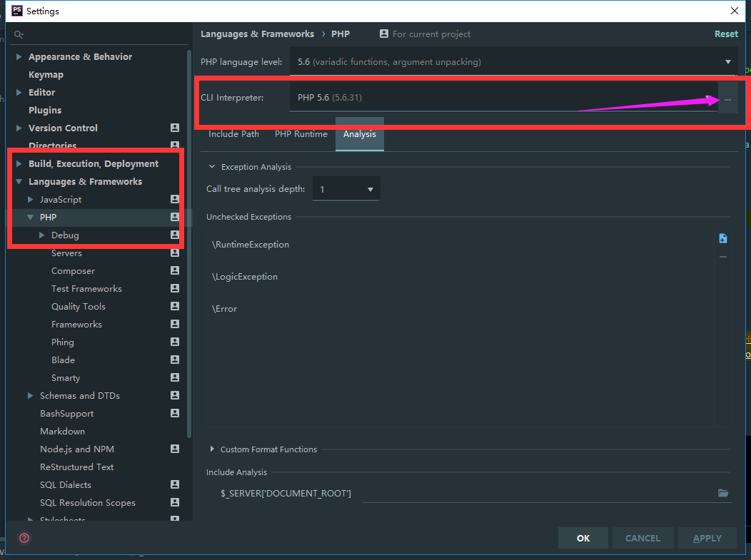Expand the JavaScript node arrow

point(30,199)
